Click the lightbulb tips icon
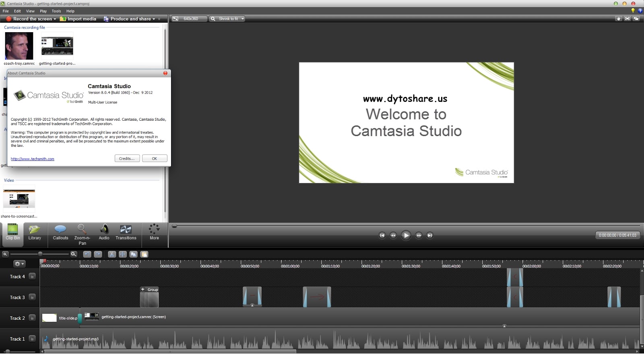 (x=633, y=11)
